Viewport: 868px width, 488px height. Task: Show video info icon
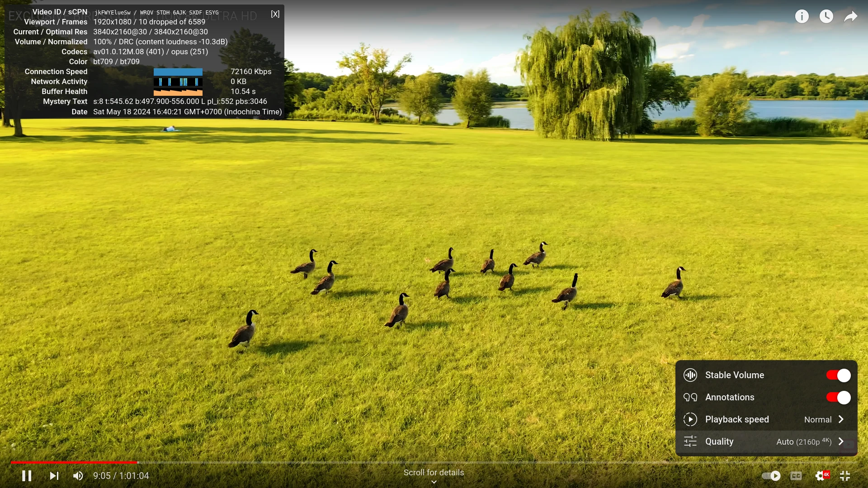point(802,17)
